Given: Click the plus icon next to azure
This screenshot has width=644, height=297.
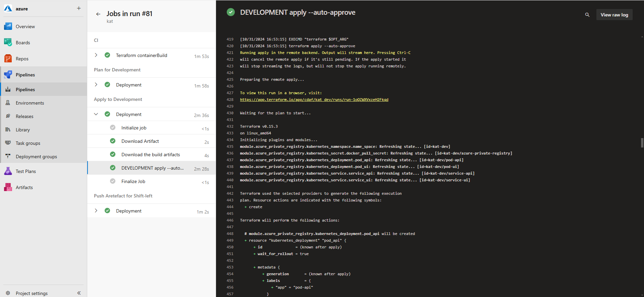Looking at the screenshot, I should 79,8.
